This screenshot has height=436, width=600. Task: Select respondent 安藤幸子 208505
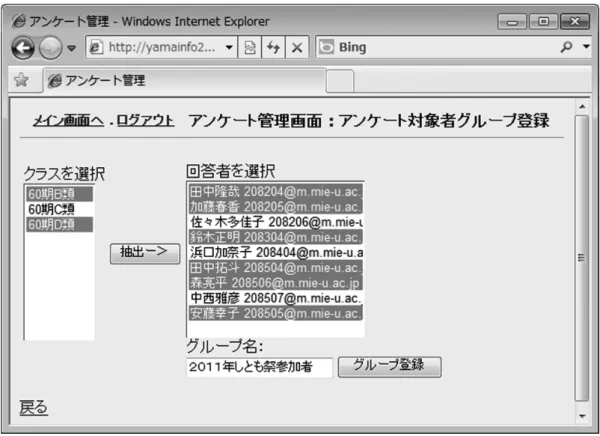pyautogui.click(x=275, y=314)
